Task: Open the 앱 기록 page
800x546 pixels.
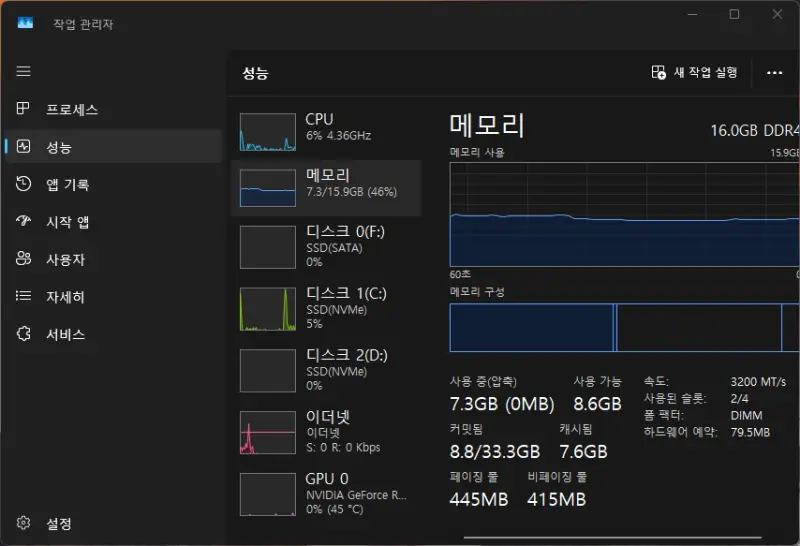Action: 68,185
